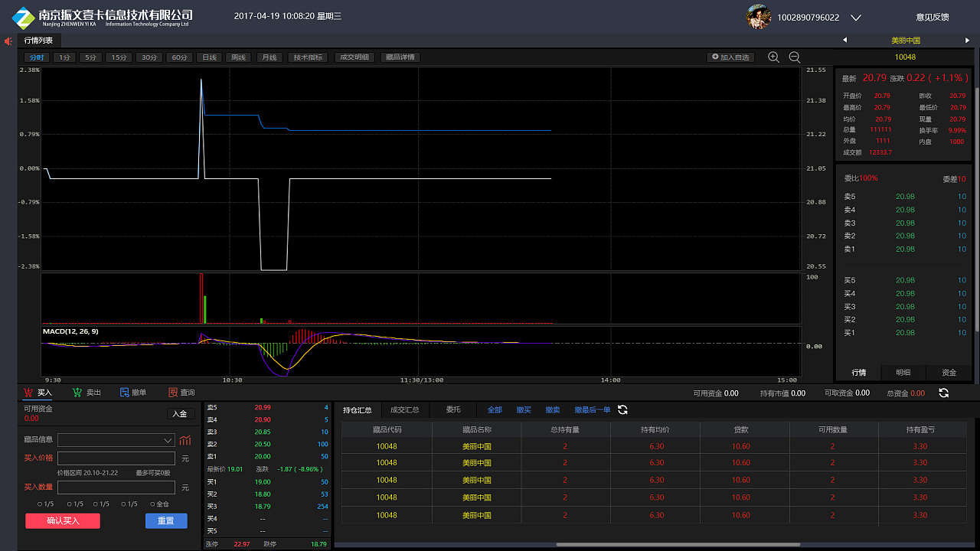The width and height of the screenshot is (980, 551).
Task: Click the 买入数量 input field
Action: pos(116,487)
